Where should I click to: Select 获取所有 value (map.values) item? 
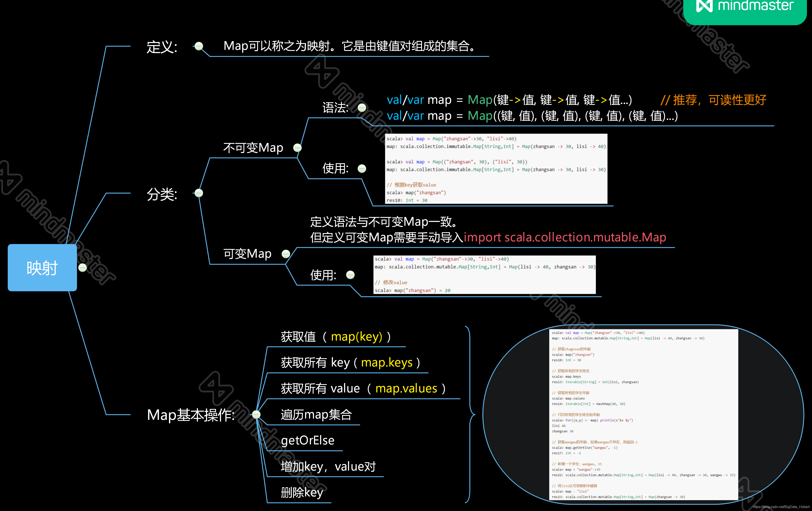click(x=363, y=389)
